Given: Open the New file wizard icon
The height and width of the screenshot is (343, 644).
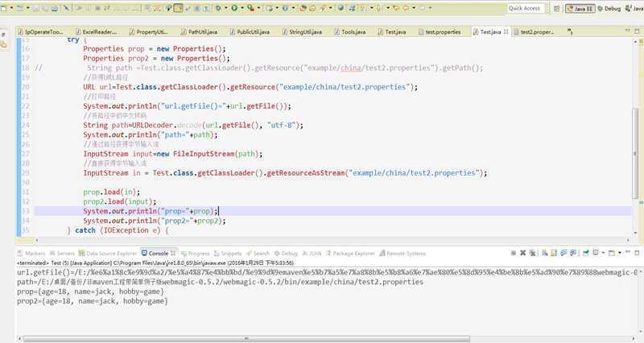Looking at the screenshot, I should 4,8.
